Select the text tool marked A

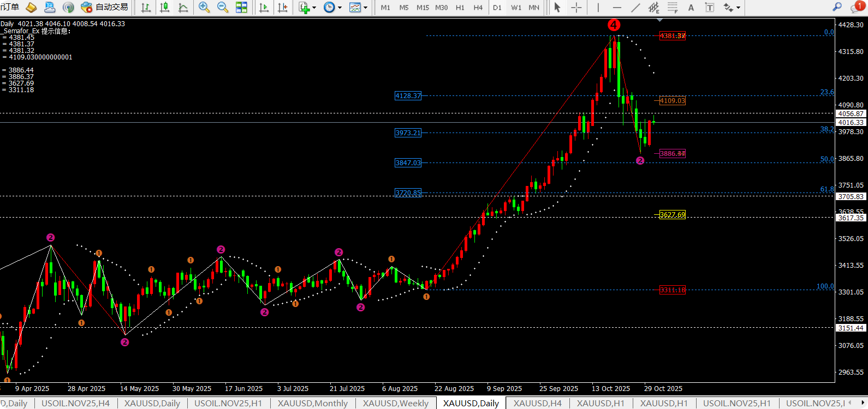(x=691, y=8)
